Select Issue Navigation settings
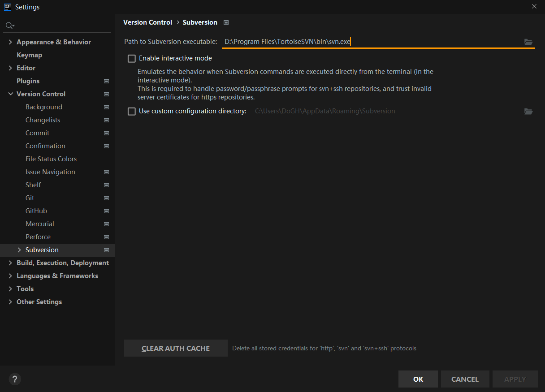The image size is (545, 392). click(50, 172)
